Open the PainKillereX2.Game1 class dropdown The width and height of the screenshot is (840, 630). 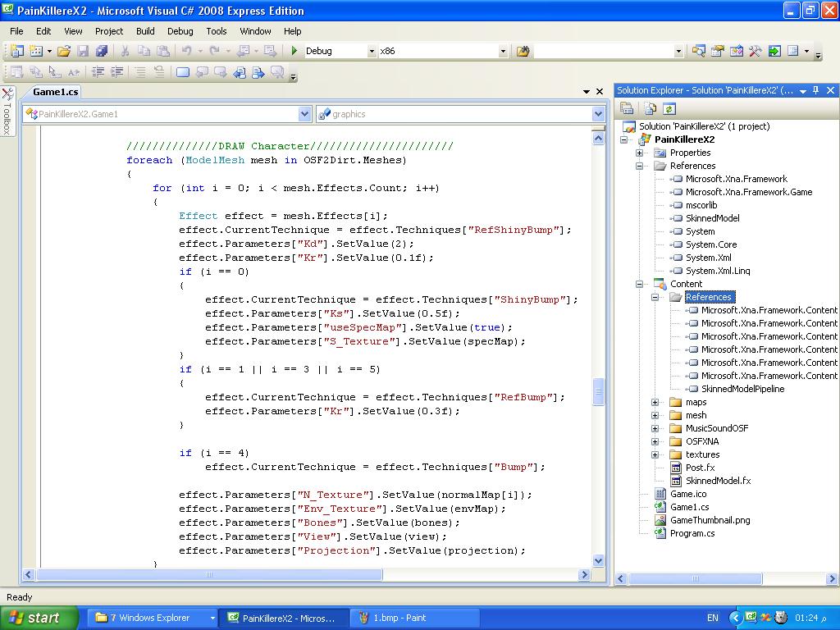304,113
